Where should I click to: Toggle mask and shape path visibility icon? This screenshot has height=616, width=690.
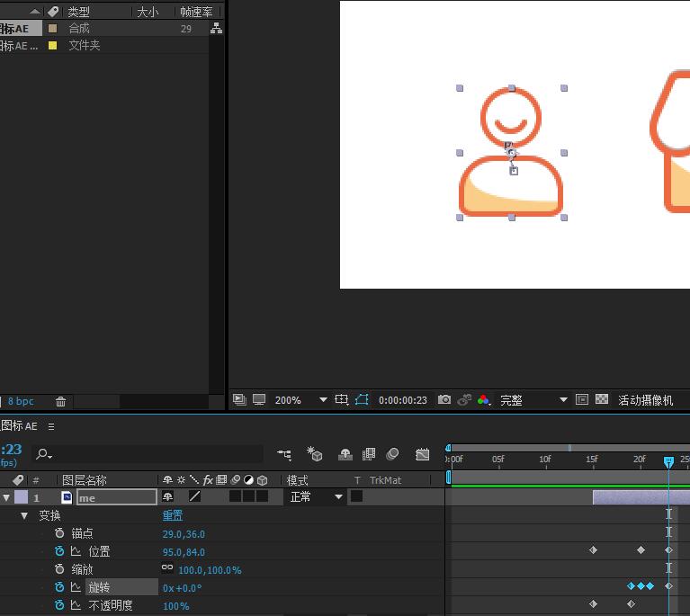[362, 400]
